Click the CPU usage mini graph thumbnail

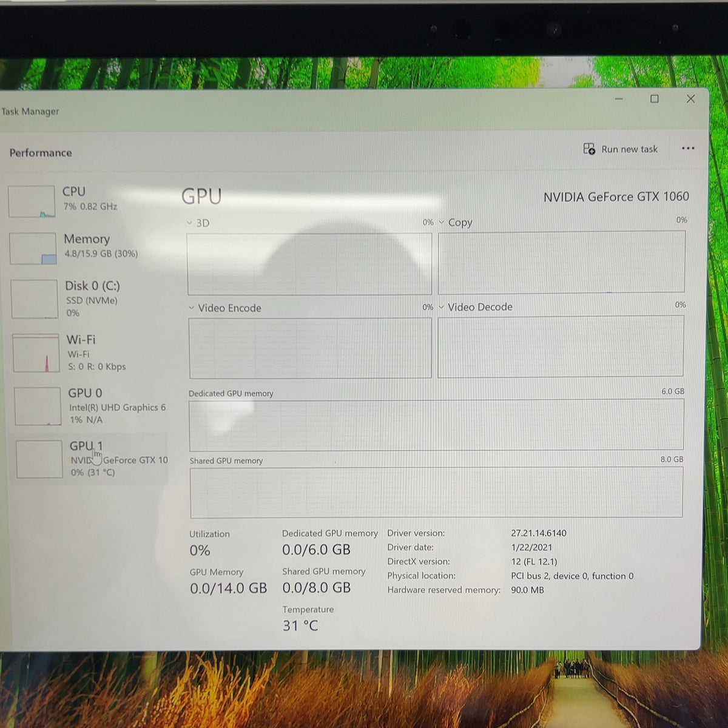click(x=32, y=201)
